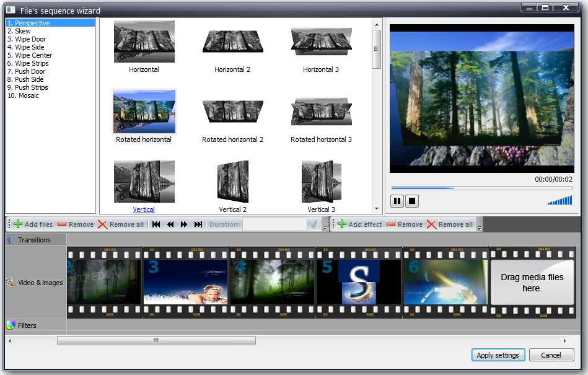588x375 pixels.
Task: Pause the transition preview playback
Action: point(396,201)
